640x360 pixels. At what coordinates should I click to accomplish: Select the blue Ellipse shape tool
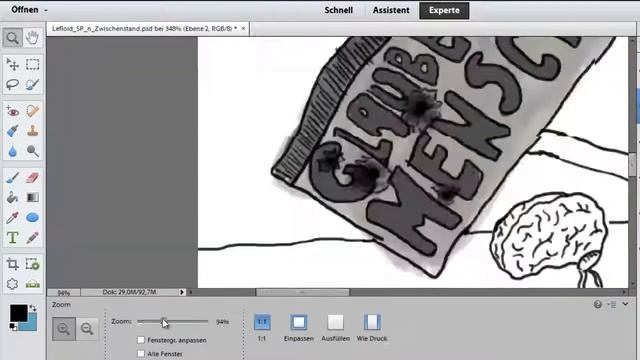pos(32,218)
